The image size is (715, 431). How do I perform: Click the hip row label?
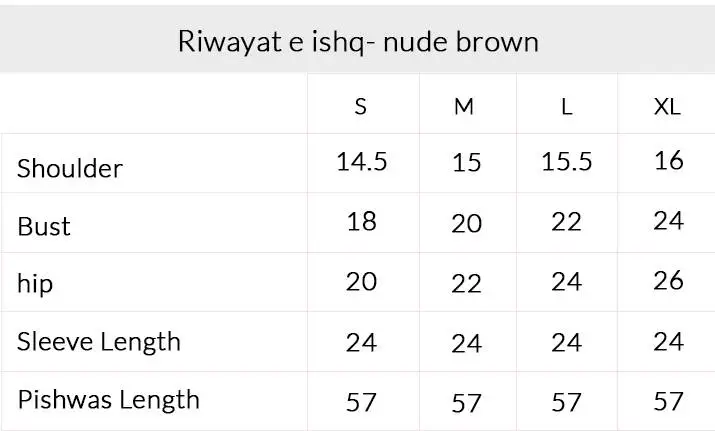[x=35, y=284]
